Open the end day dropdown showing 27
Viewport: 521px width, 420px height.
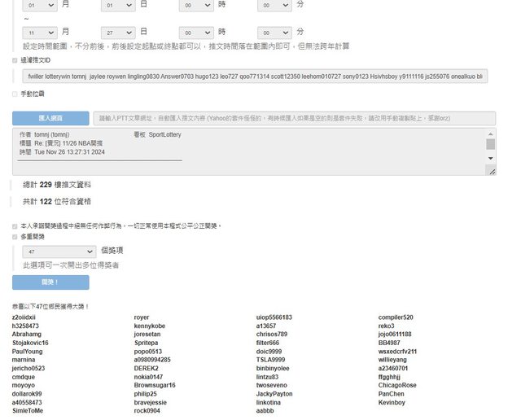[118, 33]
